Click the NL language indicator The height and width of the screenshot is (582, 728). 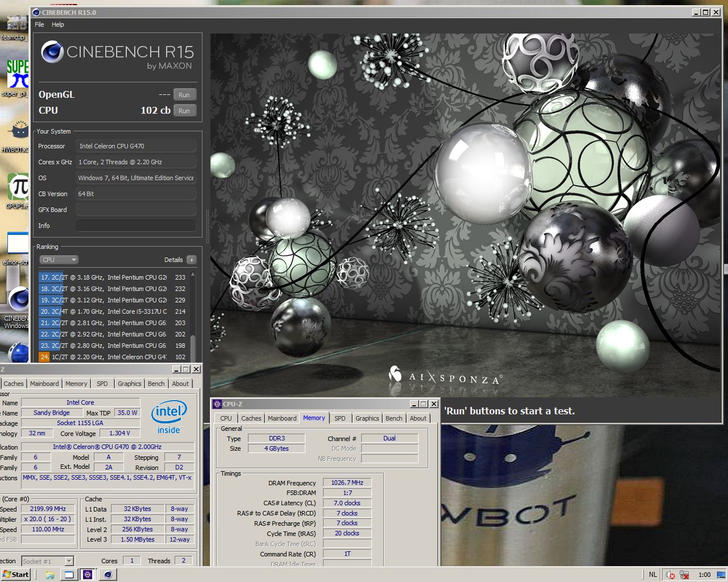coord(653,575)
